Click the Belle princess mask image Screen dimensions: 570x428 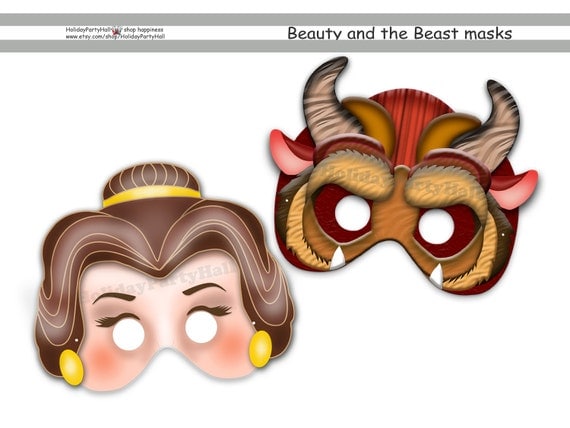164,276
